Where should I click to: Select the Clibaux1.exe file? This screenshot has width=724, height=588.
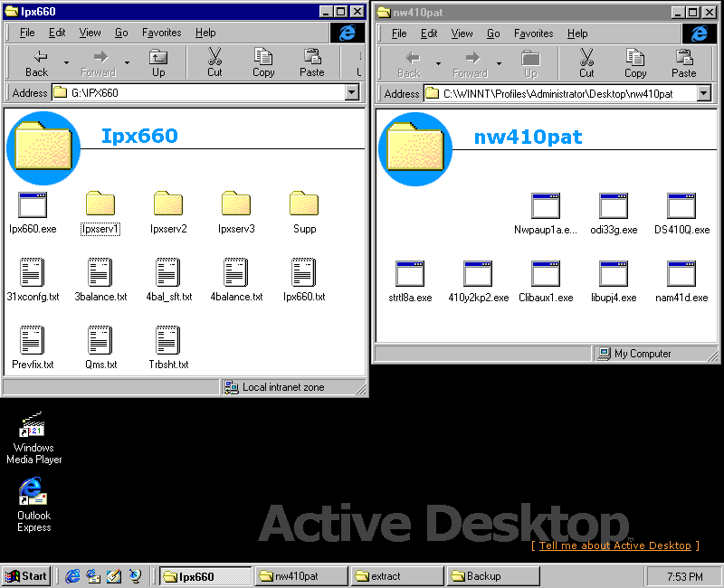pyautogui.click(x=546, y=282)
